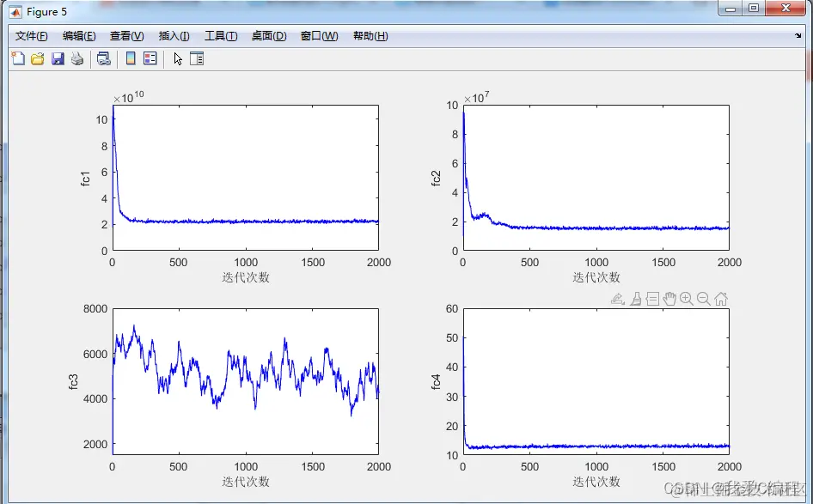
Task: Click the export icon in the fc4 axes toolbar
Action: point(618,299)
